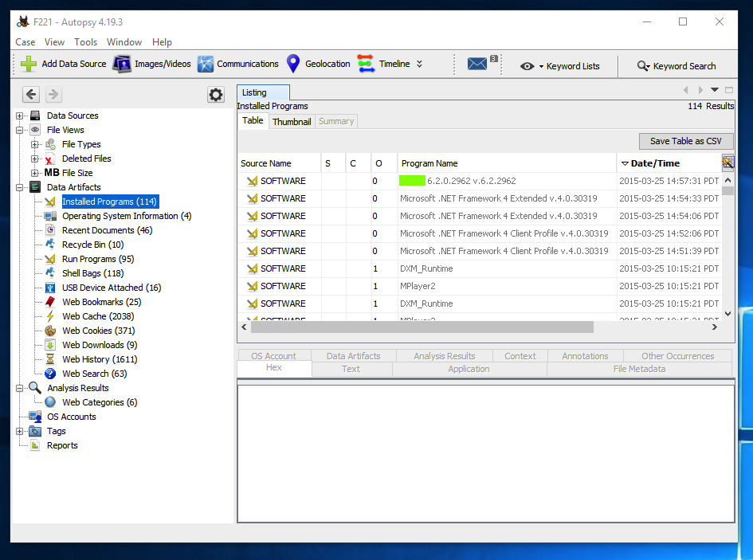
Task: Sort by Source Name column header
Action: (279, 163)
